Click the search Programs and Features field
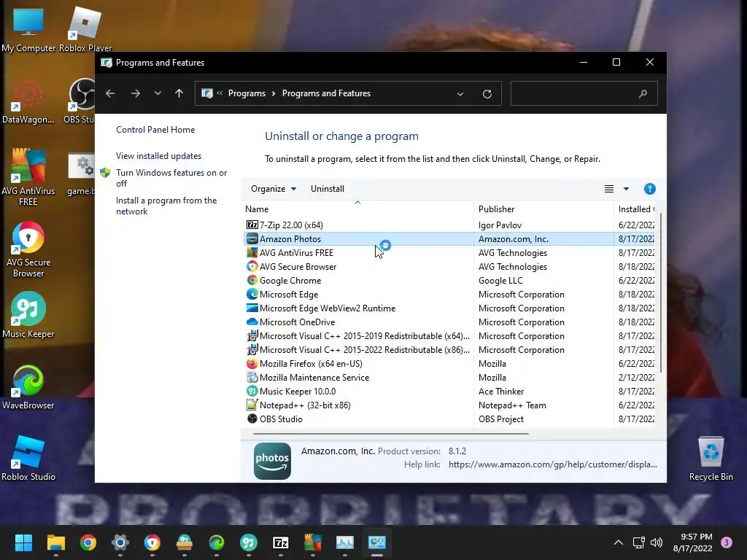Image resolution: width=747 pixels, height=560 pixels. (584, 93)
